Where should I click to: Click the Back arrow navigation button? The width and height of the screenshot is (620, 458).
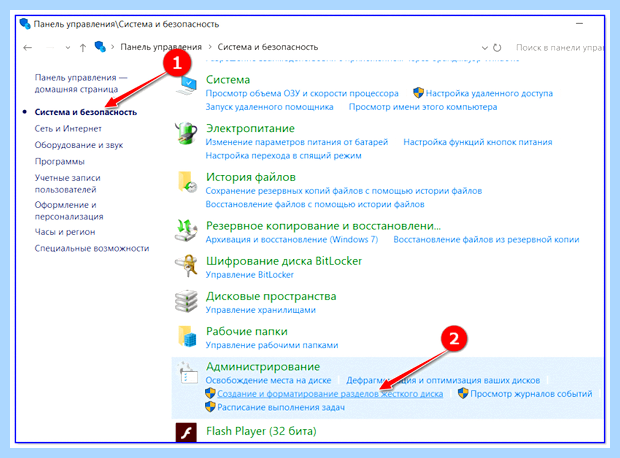[27, 48]
